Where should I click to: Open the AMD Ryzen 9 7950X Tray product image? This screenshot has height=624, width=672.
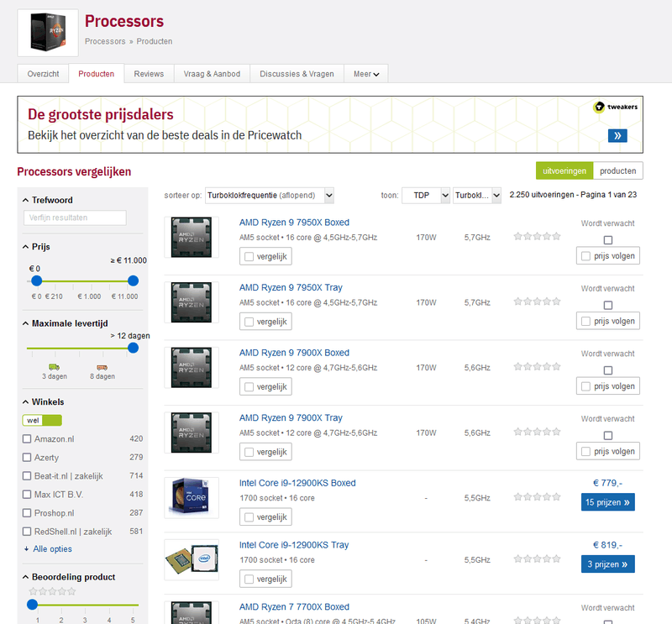point(192,302)
